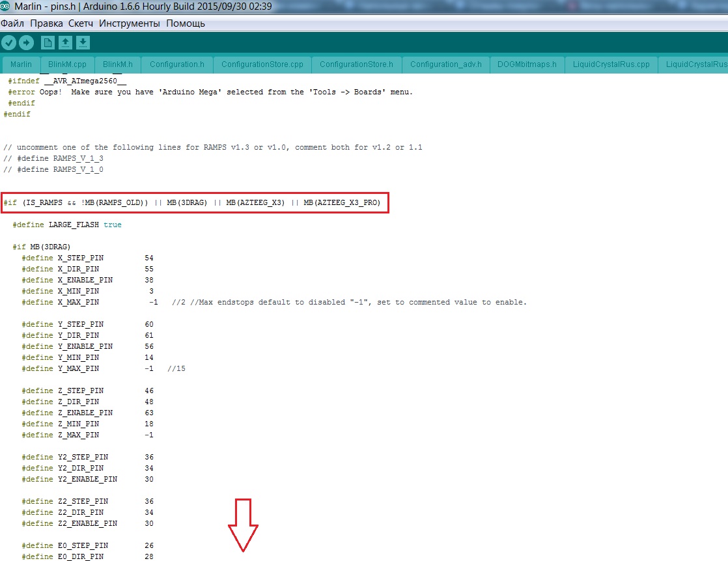728x561 pixels.
Task: Click the Y2_STEP_PIN define line
Action: coord(87,457)
